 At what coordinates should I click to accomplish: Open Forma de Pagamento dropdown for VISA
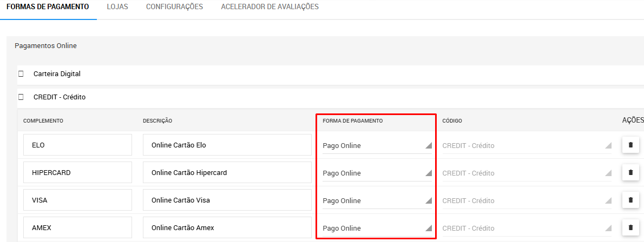(377, 200)
